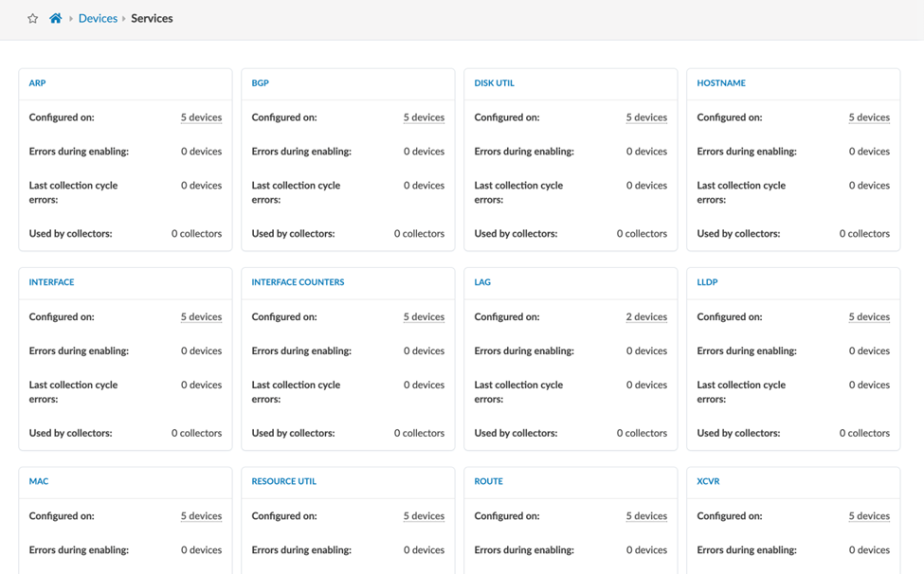The image size is (924, 574).
Task: Open the HOSTNAME service title
Action: (721, 83)
